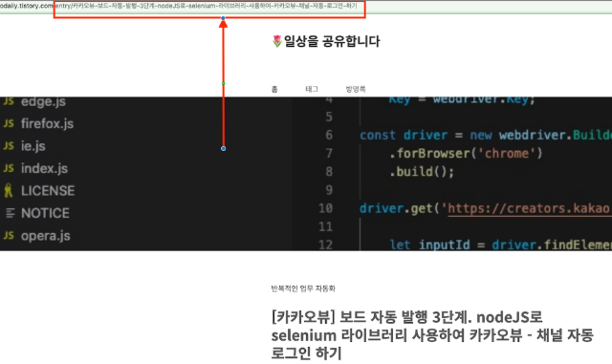612x364 pixels.
Task: Open the blog title 일상을 공유합니다
Action: [x=332, y=41]
